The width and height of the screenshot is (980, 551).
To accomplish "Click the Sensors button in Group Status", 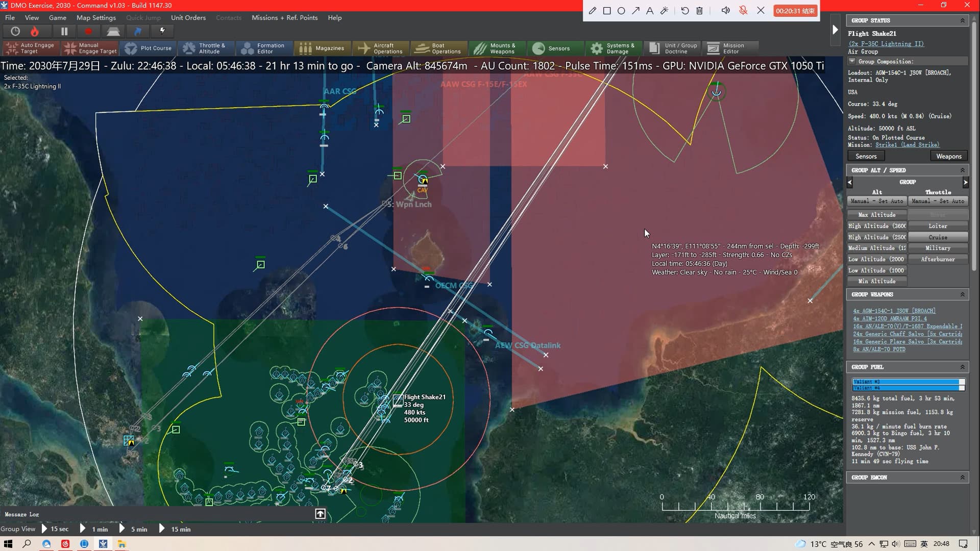I will pyautogui.click(x=866, y=156).
